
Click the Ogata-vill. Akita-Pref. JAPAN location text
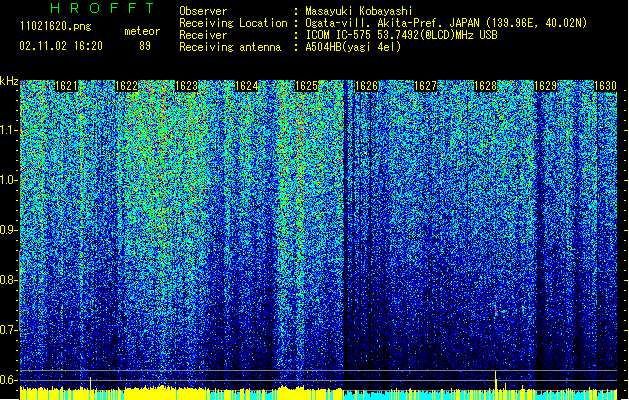click(x=446, y=23)
